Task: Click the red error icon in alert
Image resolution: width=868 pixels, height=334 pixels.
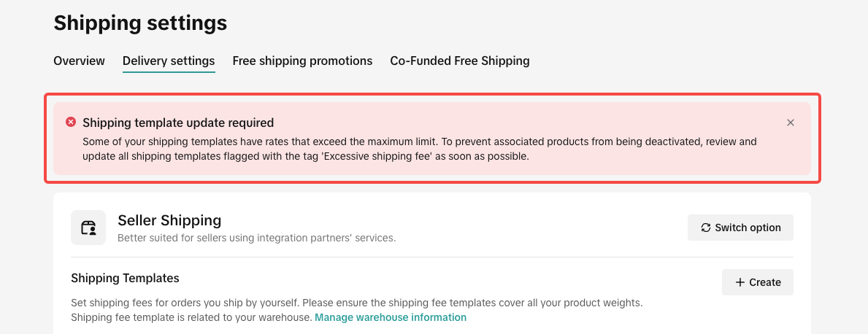Action: tap(71, 122)
